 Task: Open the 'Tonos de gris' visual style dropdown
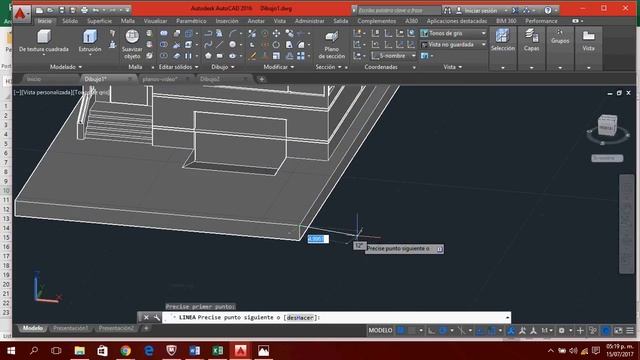pyautogui.click(x=453, y=33)
